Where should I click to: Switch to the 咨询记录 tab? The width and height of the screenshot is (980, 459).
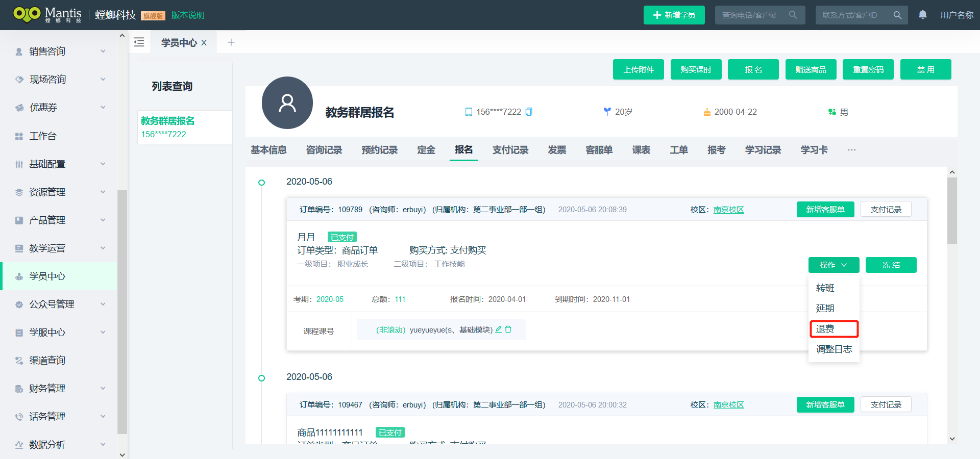(324, 150)
